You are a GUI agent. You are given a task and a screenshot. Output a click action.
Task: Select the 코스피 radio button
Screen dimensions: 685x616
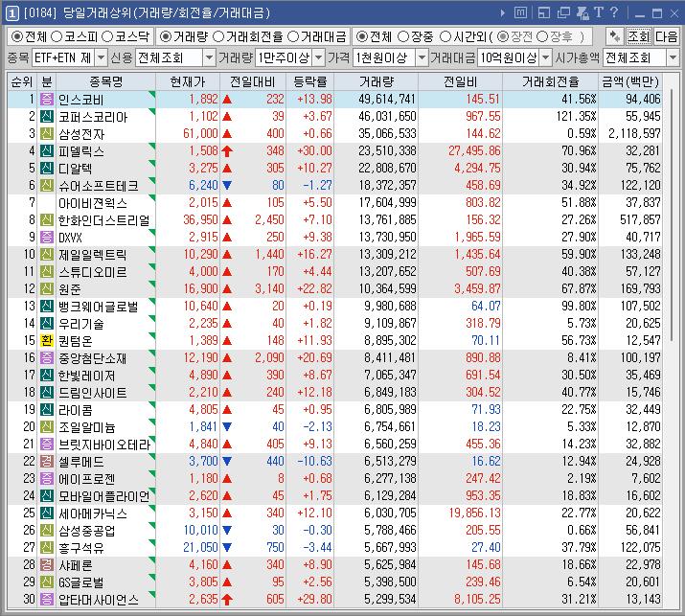[x=57, y=36]
